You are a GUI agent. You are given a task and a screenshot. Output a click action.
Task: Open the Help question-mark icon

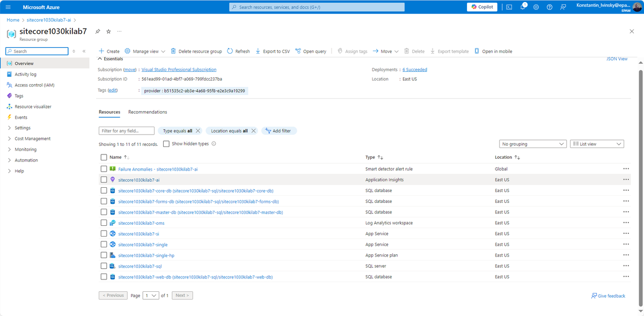pos(548,6)
